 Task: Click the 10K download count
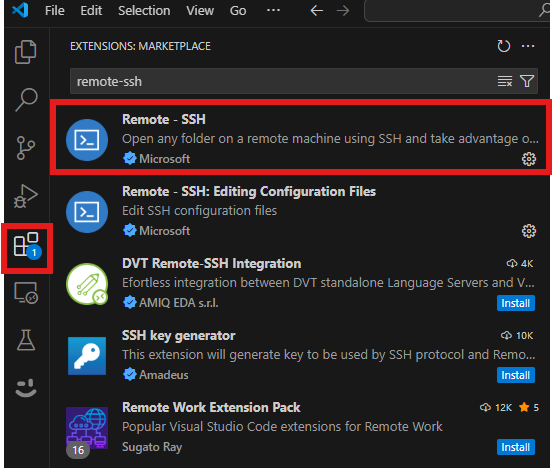pos(517,335)
